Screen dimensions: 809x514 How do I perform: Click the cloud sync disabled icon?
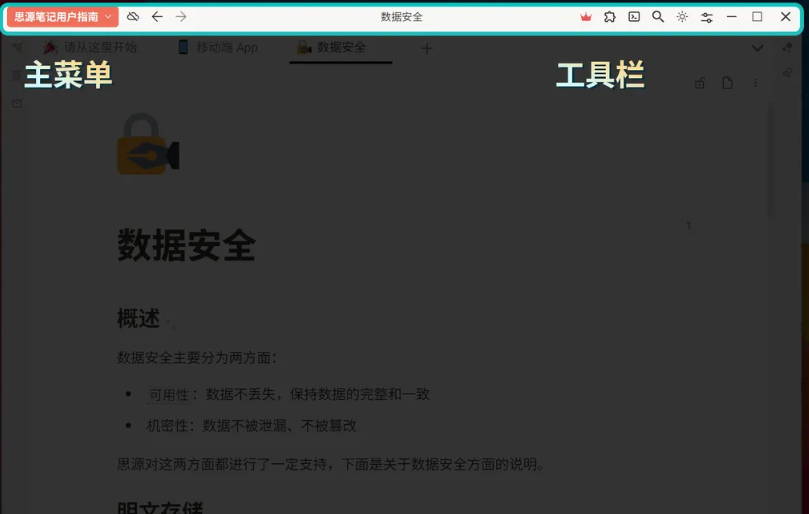click(133, 17)
